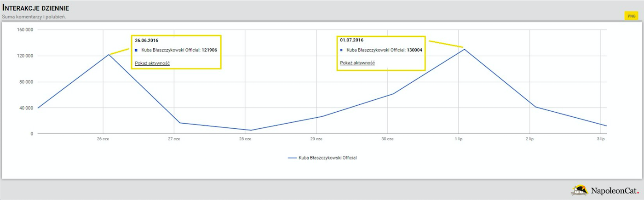
Task: Click the line's data point at 27 cze
Action: point(180,123)
